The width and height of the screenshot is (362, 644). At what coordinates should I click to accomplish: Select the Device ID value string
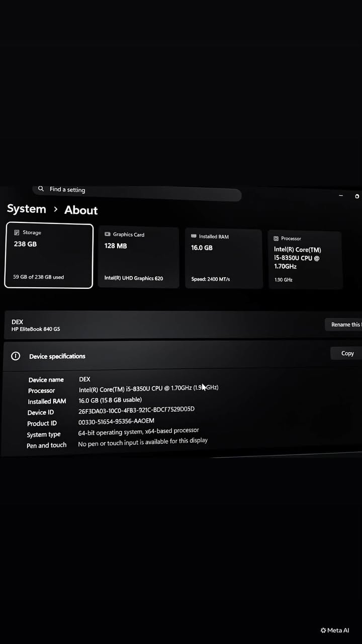click(136, 410)
